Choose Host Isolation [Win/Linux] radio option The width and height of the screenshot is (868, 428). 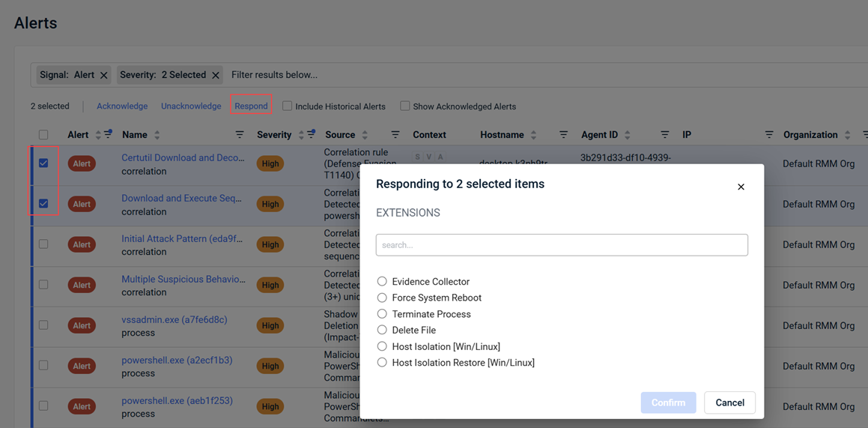point(382,346)
